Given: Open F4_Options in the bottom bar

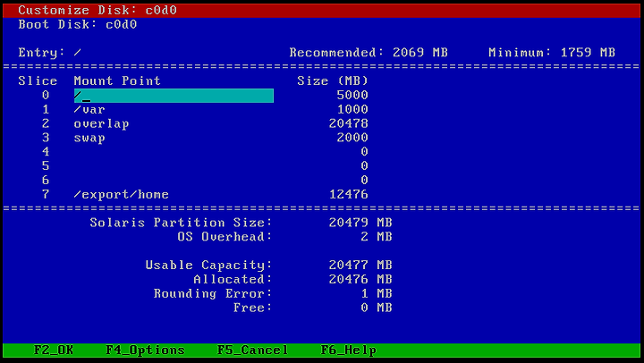Looking at the screenshot, I should click(x=146, y=350).
